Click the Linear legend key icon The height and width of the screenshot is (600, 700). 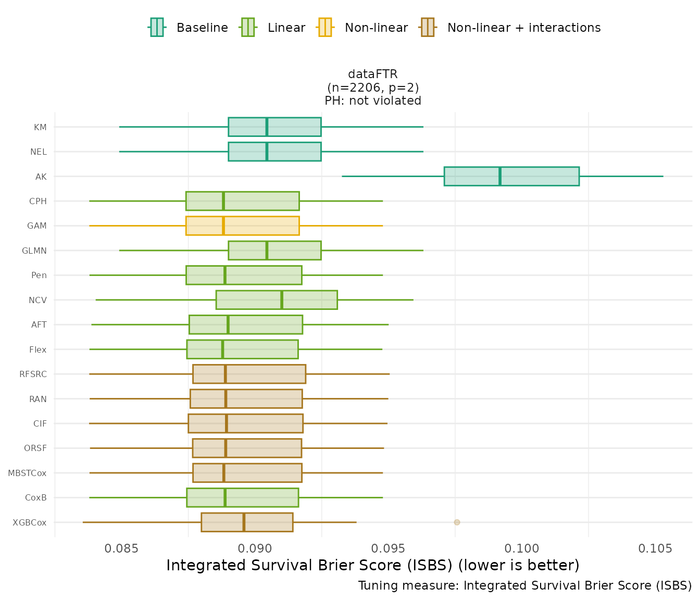point(248,27)
